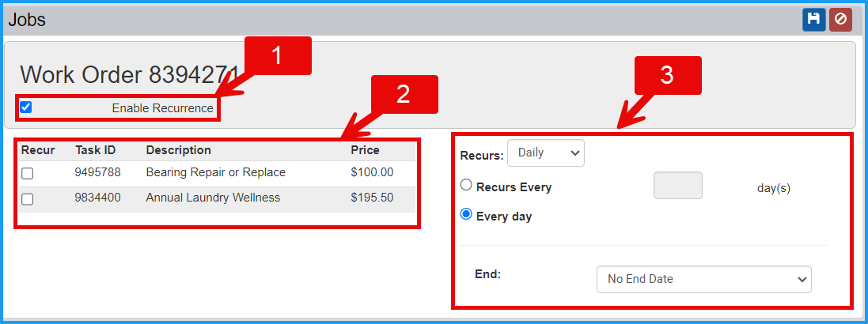The height and width of the screenshot is (324, 868).
Task: Select the Annual Laundry Wellness description
Action: click(x=213, y=198)
